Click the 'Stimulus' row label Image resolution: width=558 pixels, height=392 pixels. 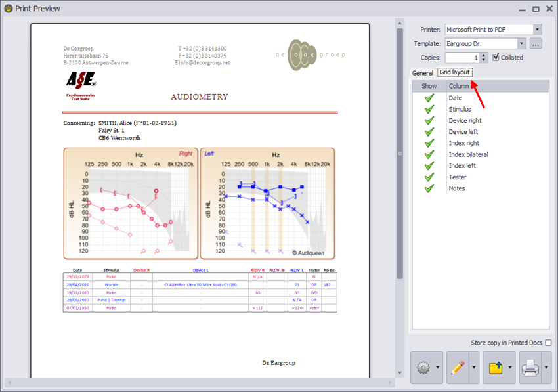click(x=460, y=109)
